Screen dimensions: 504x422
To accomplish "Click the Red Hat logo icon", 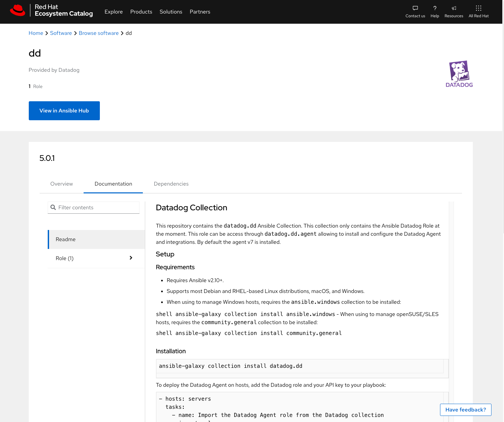I will [x=18, y=10].
